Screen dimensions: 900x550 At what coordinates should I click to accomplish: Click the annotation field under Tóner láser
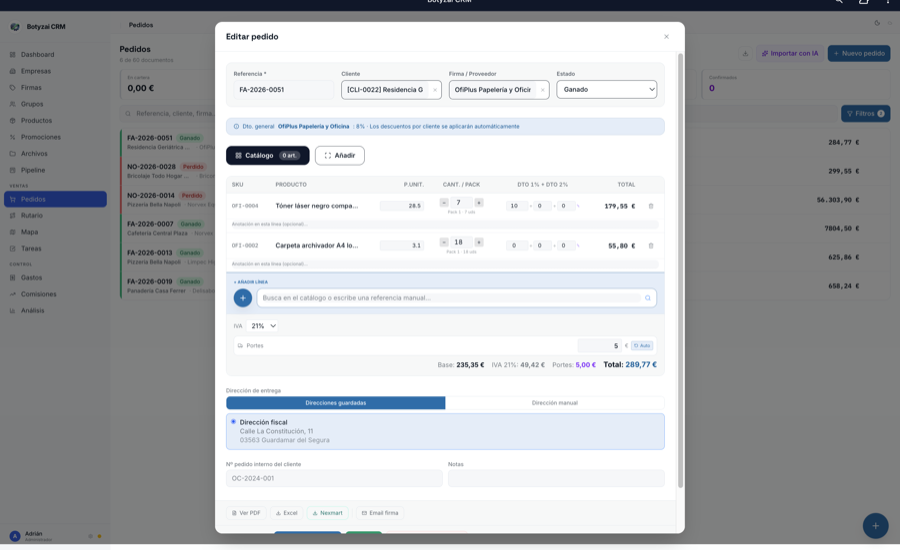coord(445,224)
